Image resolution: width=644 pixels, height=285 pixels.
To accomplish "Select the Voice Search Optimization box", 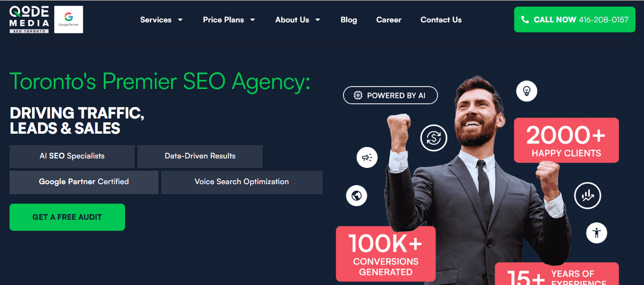I will (x=242, y=182).
